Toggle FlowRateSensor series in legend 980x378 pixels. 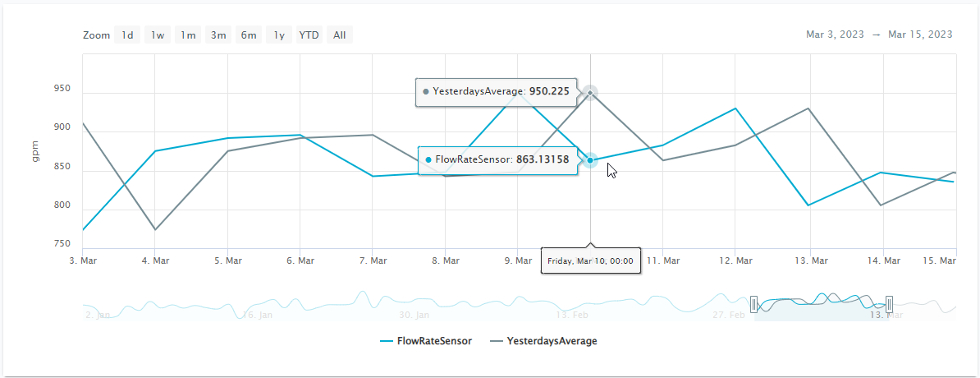(426, 340)
